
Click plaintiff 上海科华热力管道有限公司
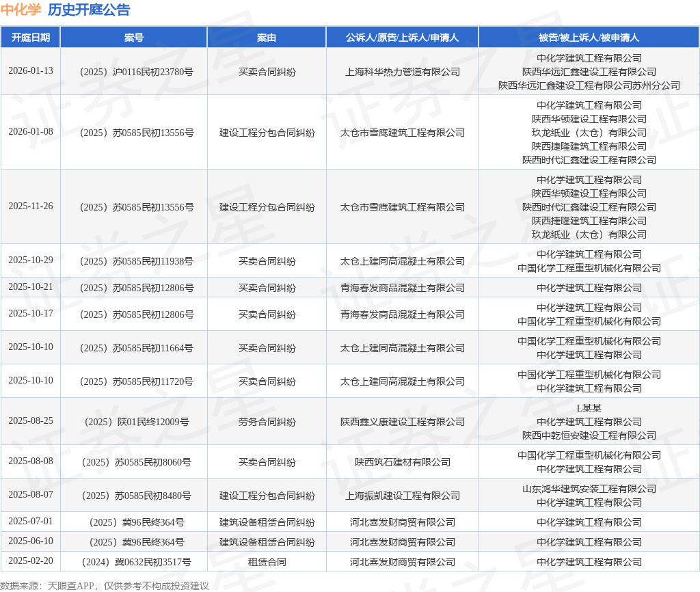click(402, 72)
